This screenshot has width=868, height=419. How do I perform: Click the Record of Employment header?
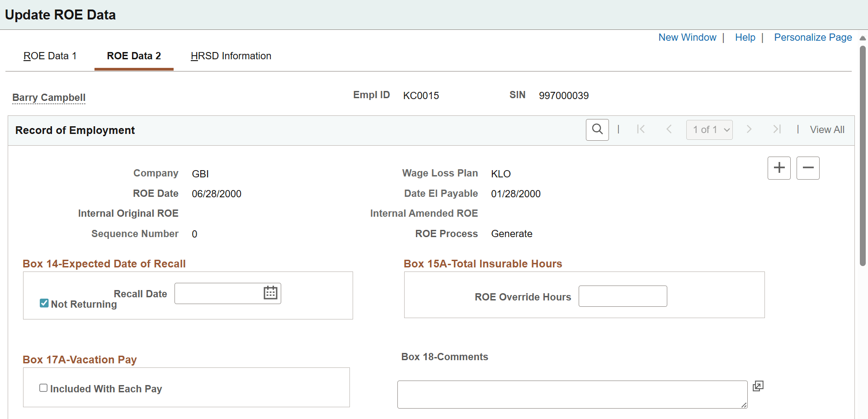click(x=75, y=130)
